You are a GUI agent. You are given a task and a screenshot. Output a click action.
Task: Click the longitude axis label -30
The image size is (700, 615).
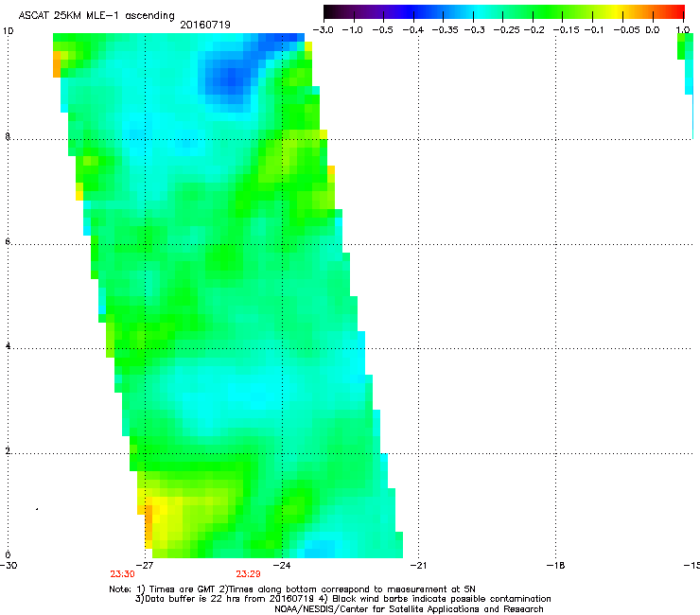pos(9,565)
